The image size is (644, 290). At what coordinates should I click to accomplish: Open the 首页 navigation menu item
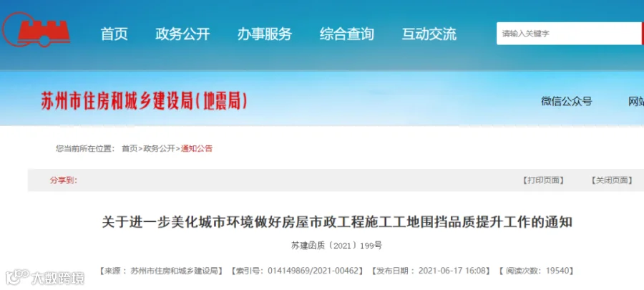point(114,34)
